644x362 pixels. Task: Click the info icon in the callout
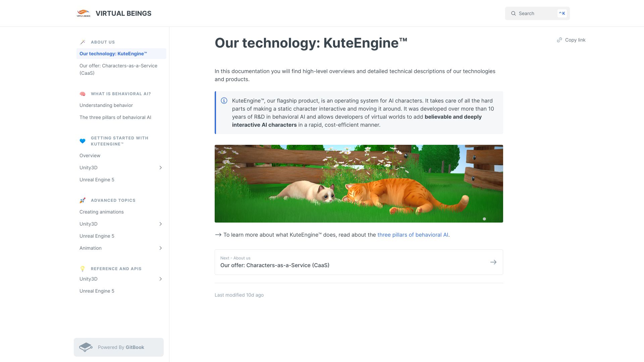[x=224, y=101]
